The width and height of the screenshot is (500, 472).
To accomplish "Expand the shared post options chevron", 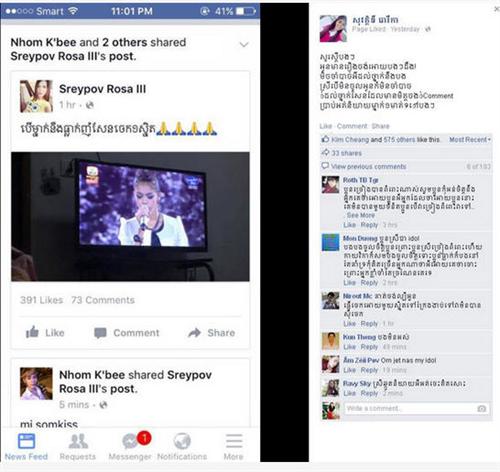I will [x=244, y=44].
